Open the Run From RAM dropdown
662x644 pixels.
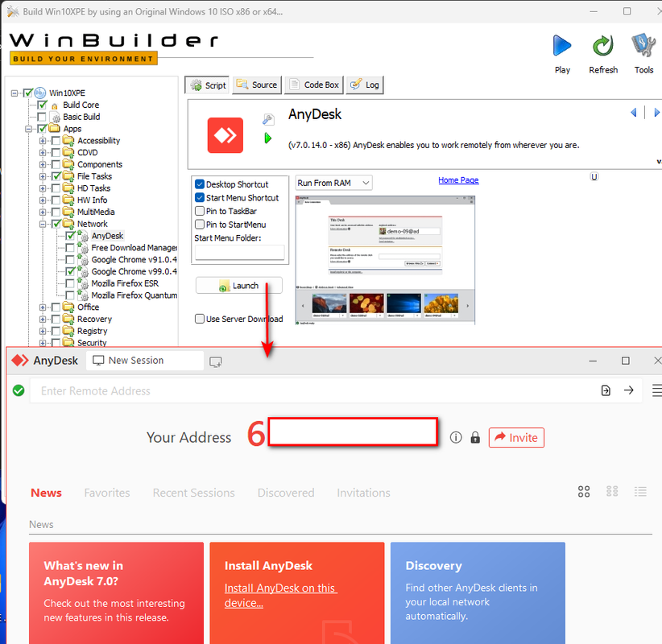[333, 183]
